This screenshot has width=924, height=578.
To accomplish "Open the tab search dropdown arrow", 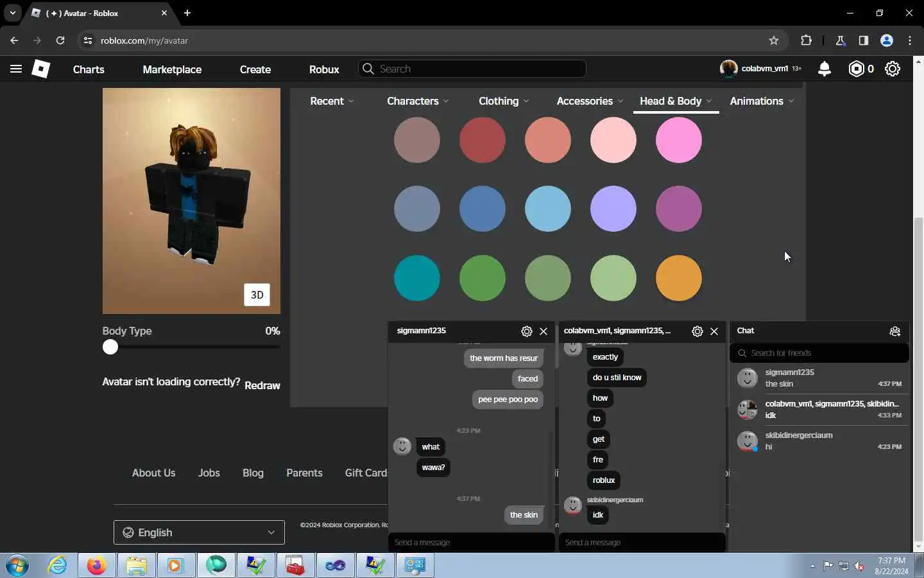I will coord(12,13).
